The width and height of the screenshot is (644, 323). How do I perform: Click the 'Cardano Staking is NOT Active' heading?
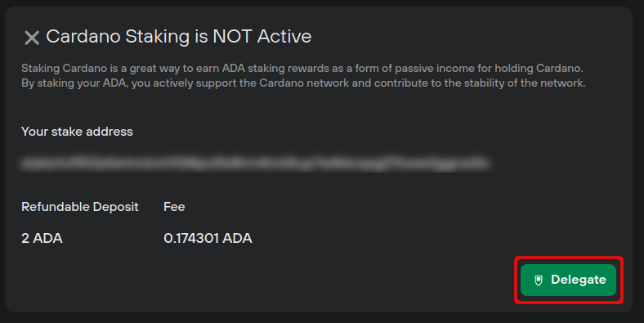tap(179, 36)
